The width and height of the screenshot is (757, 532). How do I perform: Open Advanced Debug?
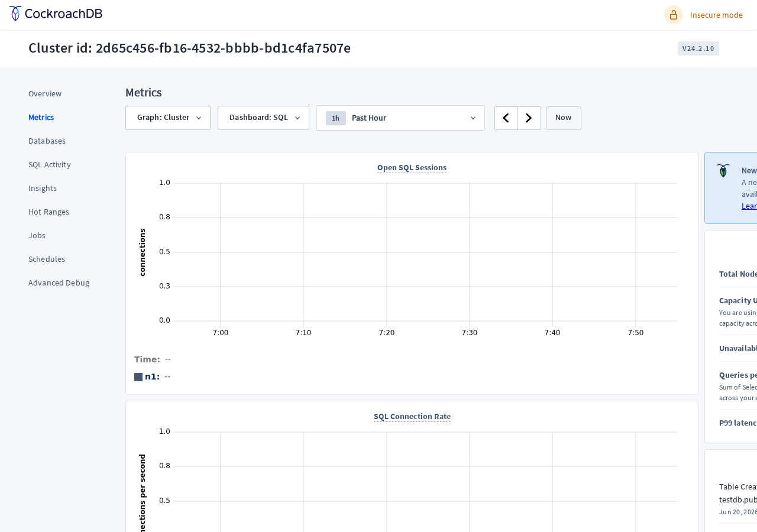pos(59,283)
